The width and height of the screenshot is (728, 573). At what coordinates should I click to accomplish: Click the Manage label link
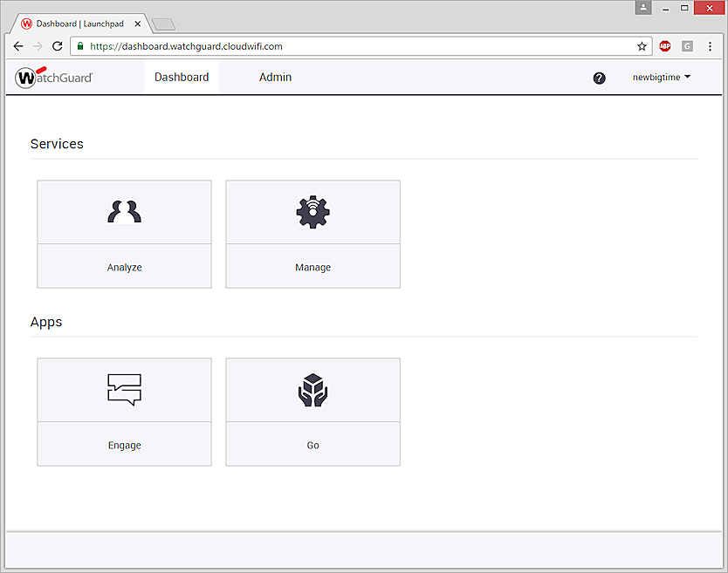click(x=312, y=267)
